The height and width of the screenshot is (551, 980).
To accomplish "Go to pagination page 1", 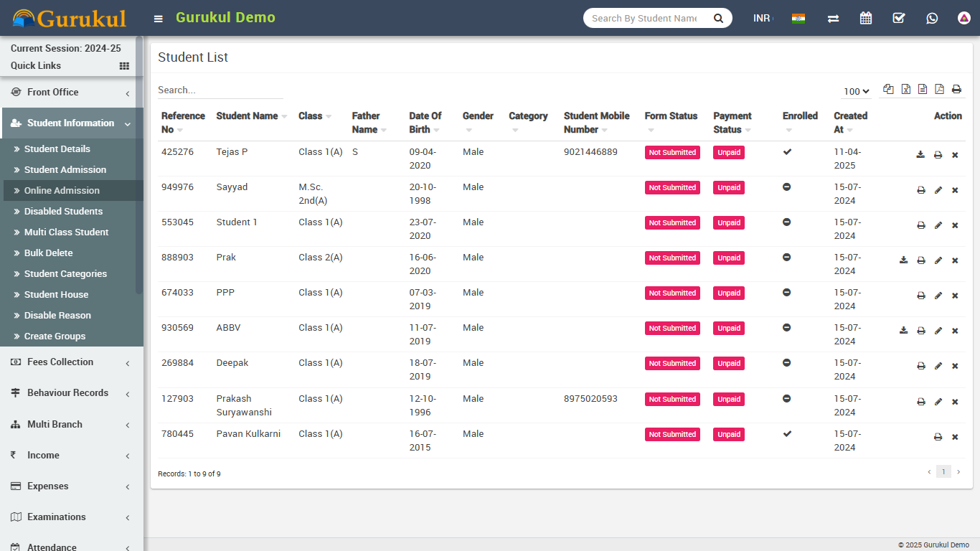I will click(943, 471).
